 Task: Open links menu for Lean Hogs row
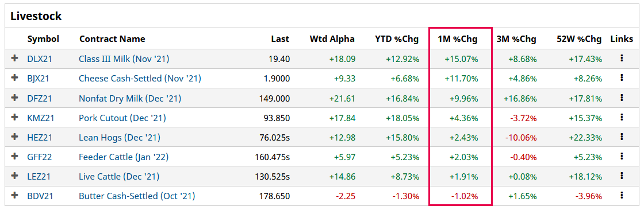pyautogui.click(x=622, y=137)
